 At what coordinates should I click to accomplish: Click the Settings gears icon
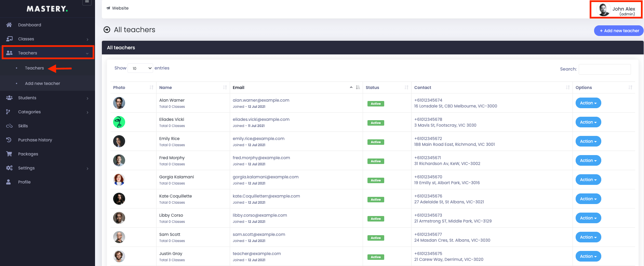point(10,168)
